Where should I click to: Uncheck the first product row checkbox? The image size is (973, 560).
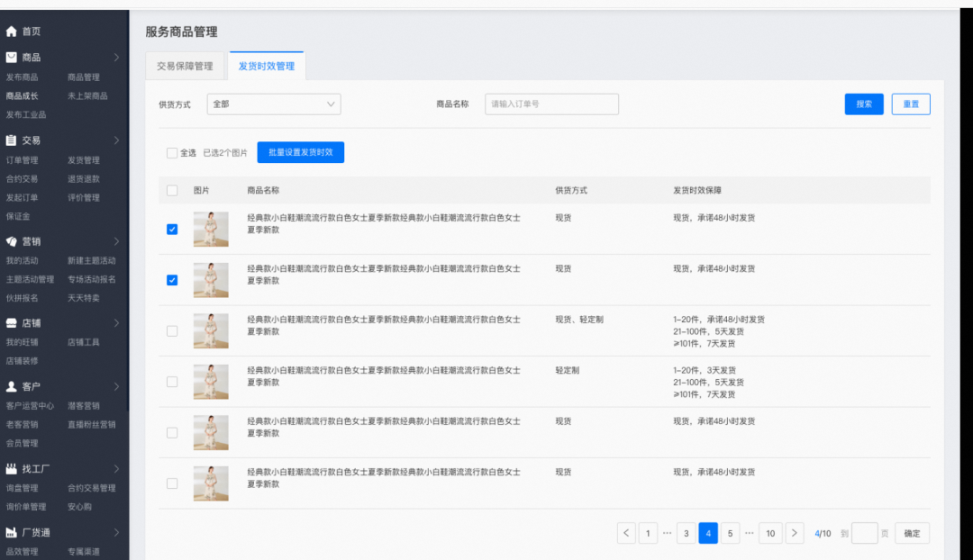tap(172, 230)
